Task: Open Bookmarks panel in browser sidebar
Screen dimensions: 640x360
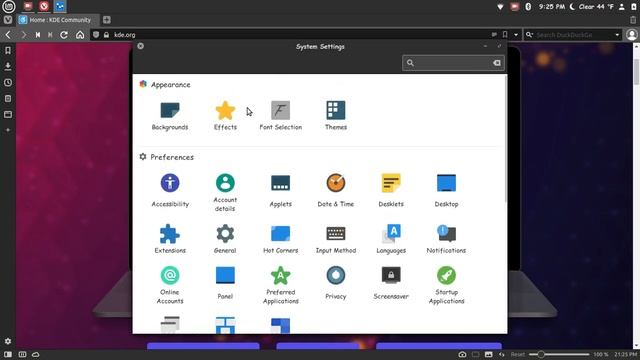Action: tap(8, 50)
